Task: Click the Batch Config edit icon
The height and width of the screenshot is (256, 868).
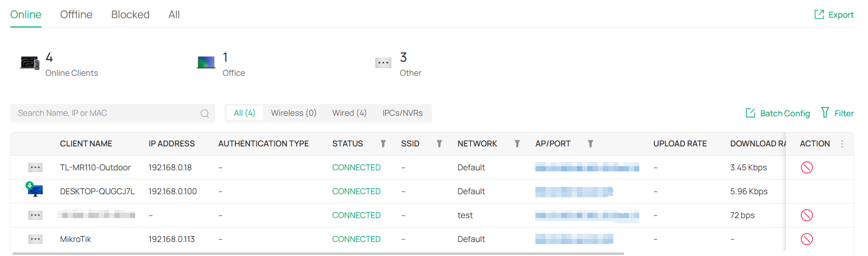Action: coord(751,113)
